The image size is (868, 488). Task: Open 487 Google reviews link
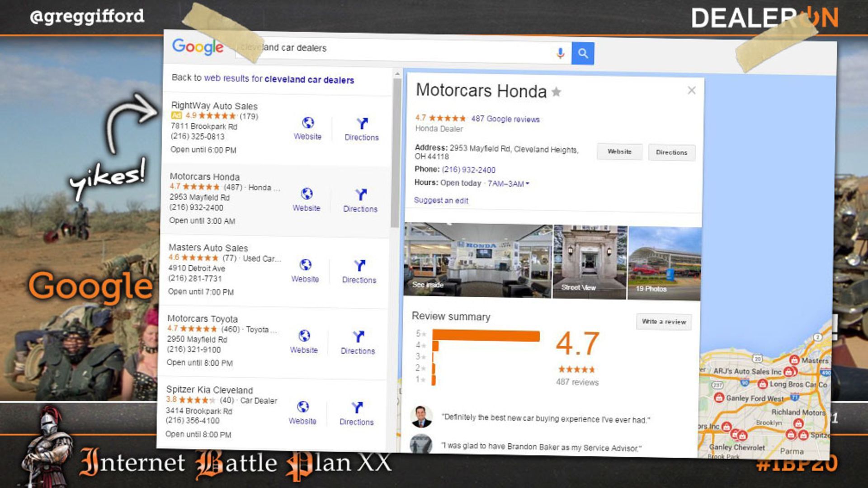[x=505, y=119]
